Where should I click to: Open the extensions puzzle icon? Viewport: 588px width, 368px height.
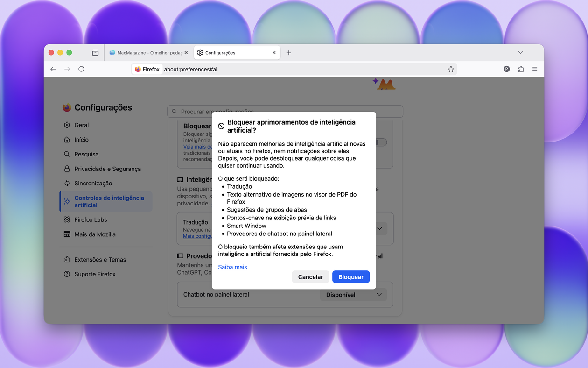[x=521, y=69]
